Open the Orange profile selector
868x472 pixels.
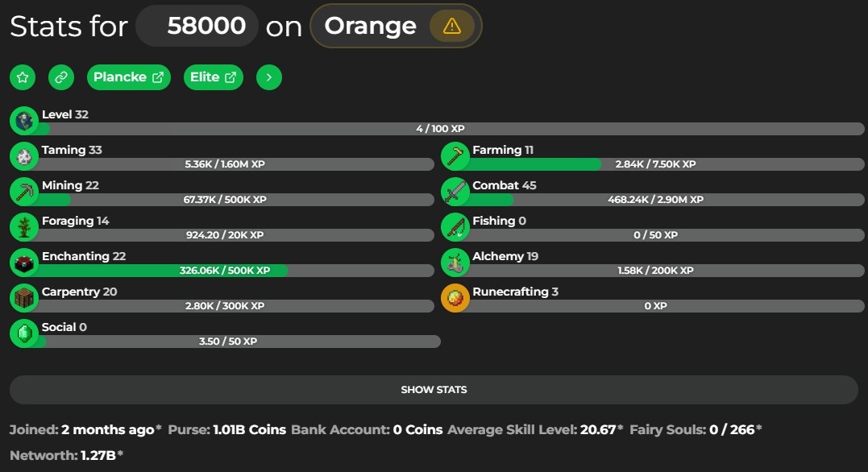[396, 26]
